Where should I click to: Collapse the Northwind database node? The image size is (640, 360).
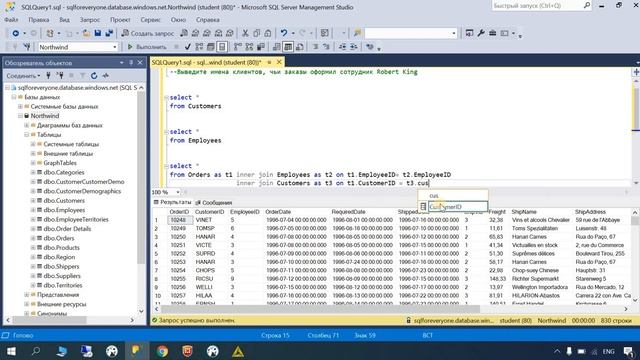[20, 116]
